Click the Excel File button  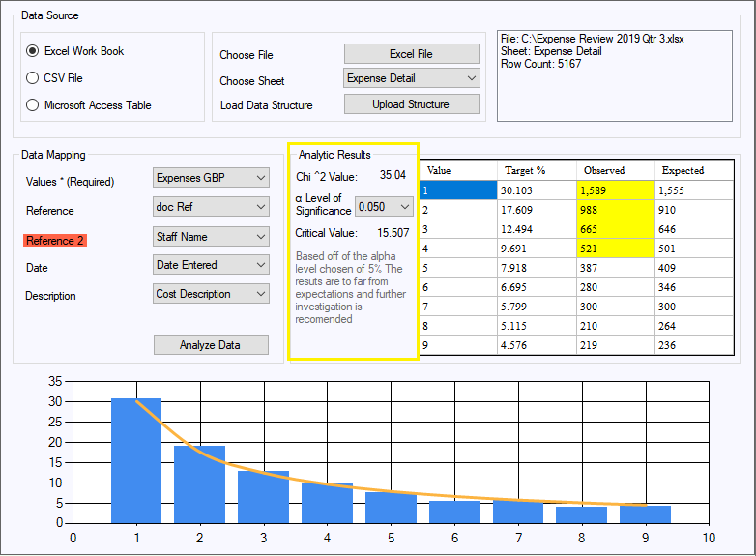(411, 54)
